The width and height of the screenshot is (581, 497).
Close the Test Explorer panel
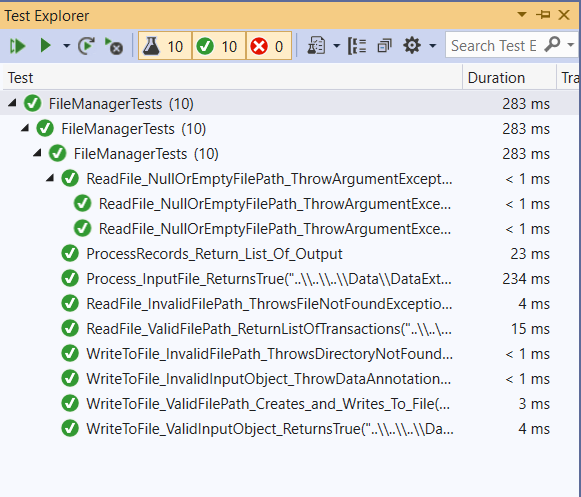(x=564, y=15)
